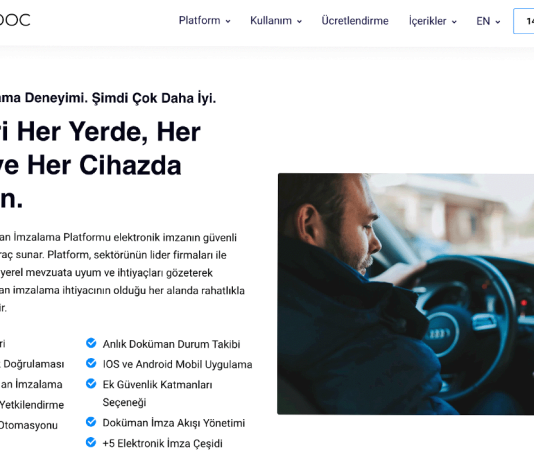Click the photo of man driving car
The image size is (534, 462).
pyautogui.click(x=406, y=294)
